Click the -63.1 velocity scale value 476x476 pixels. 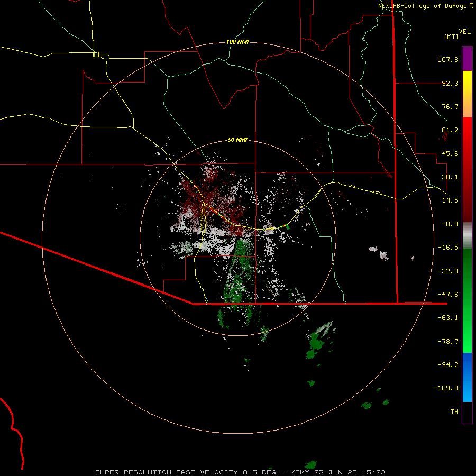pos(448,318)
